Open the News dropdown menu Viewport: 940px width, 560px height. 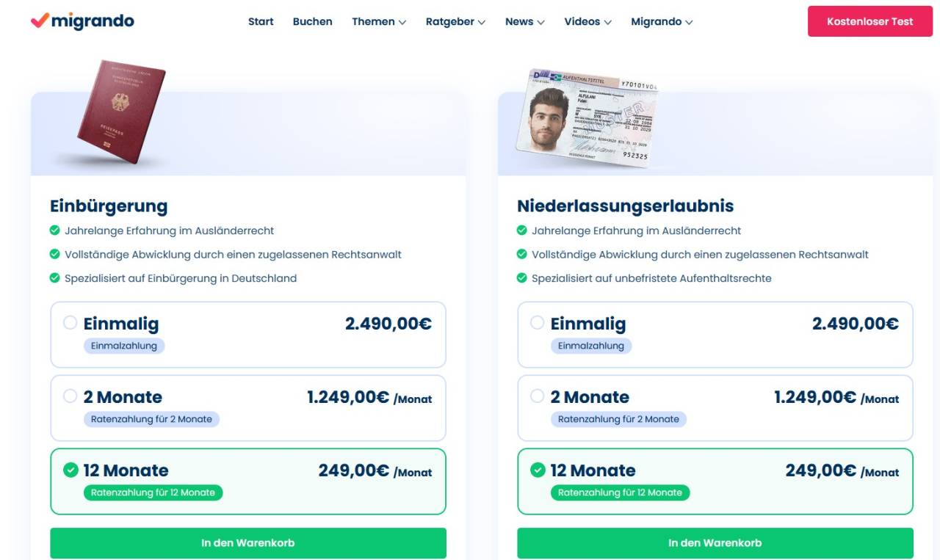coord(524,22)
